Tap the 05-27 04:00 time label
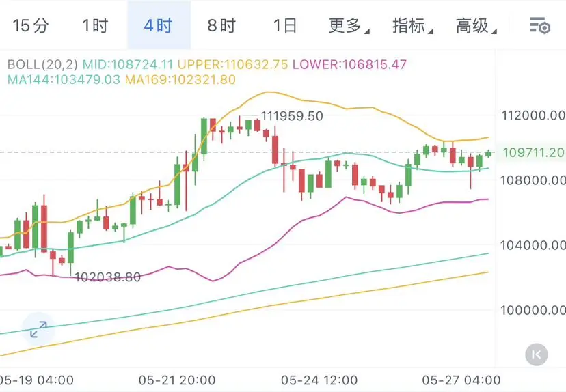Screen dimensions: 566x392 coord(461,380)
